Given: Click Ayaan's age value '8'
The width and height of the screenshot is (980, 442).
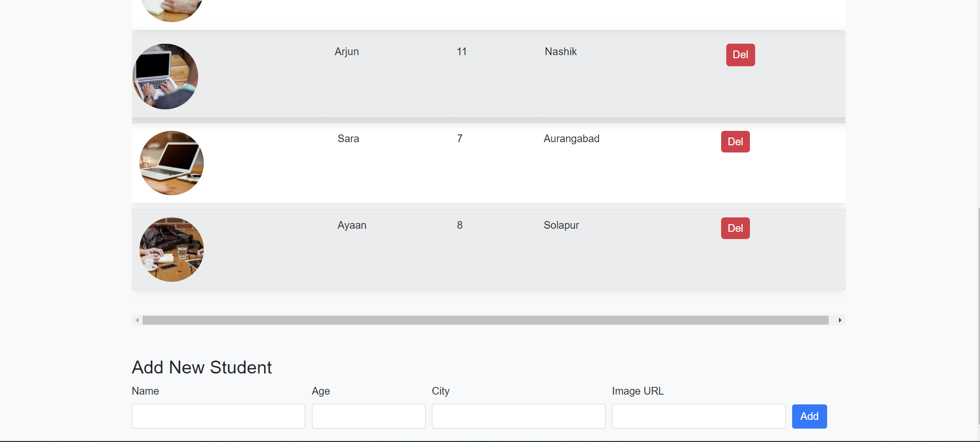Looking at the screenshot, I should 460,225.
